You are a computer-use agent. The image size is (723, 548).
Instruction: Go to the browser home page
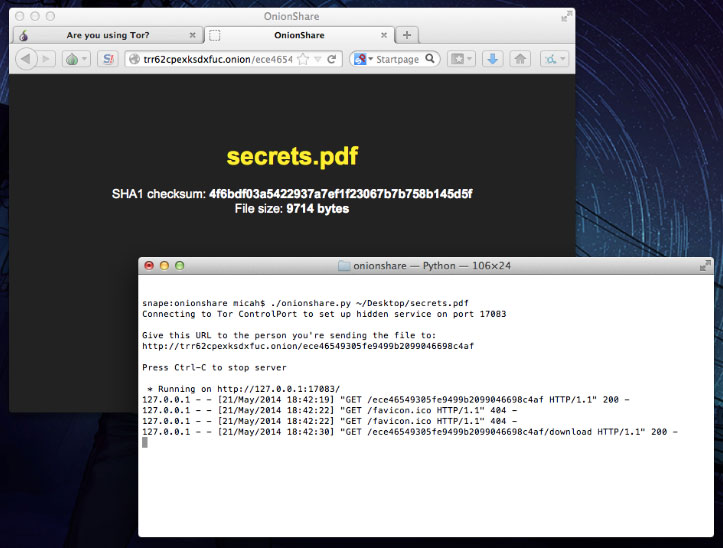(520, 59)
